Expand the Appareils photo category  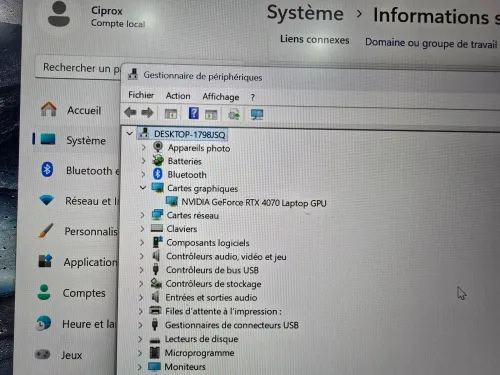[144, 147]
